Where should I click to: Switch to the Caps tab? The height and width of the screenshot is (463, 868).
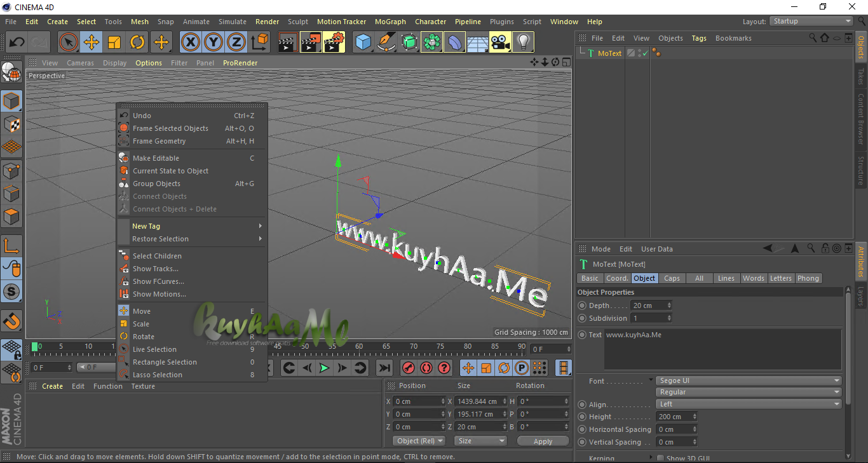672,278
